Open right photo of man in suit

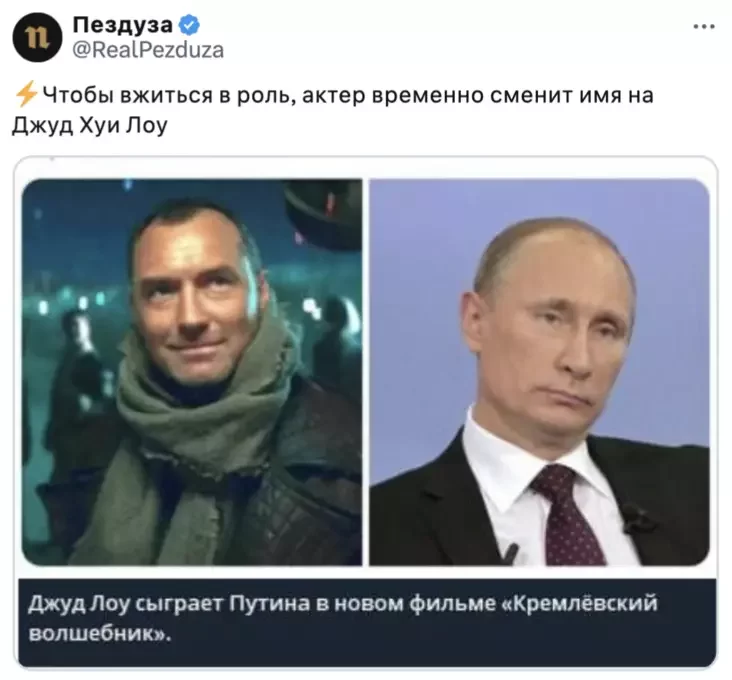[x=540, y=372]
